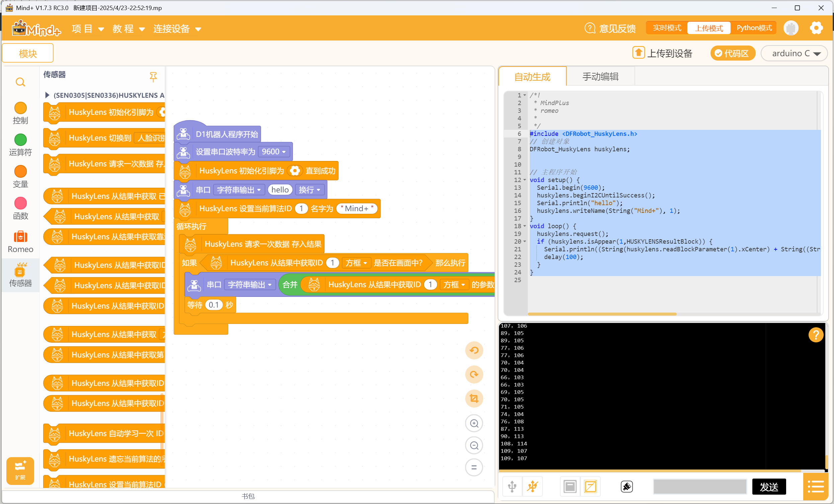Redo block action in workspace
This screenshot has height=504, width=834.
click(x=474, y=374)
